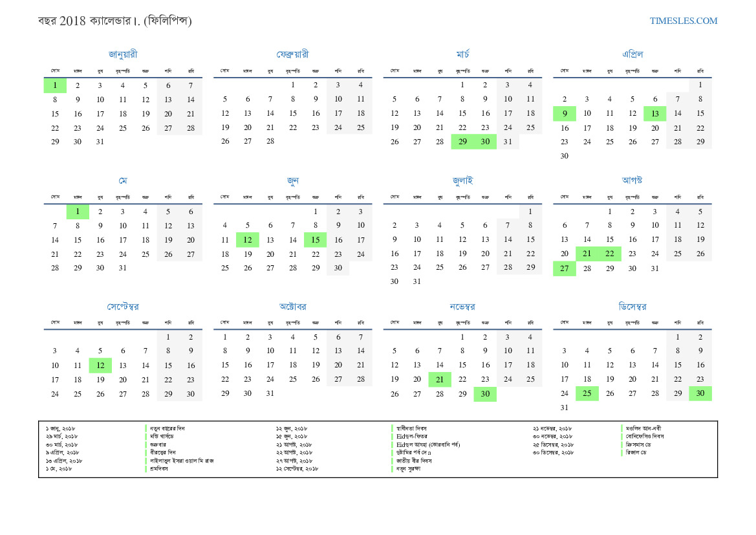The image size is (756, 535).
Task: Pick highlighted June 15 date
Action: (316, 240)
